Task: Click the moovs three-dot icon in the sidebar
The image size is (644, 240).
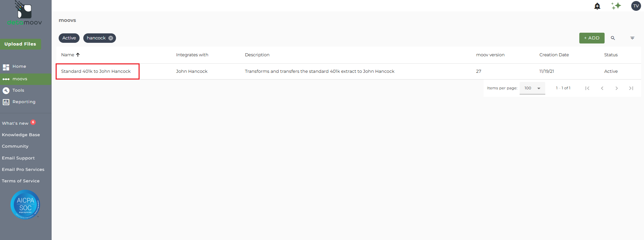Action: click(6, 79)
